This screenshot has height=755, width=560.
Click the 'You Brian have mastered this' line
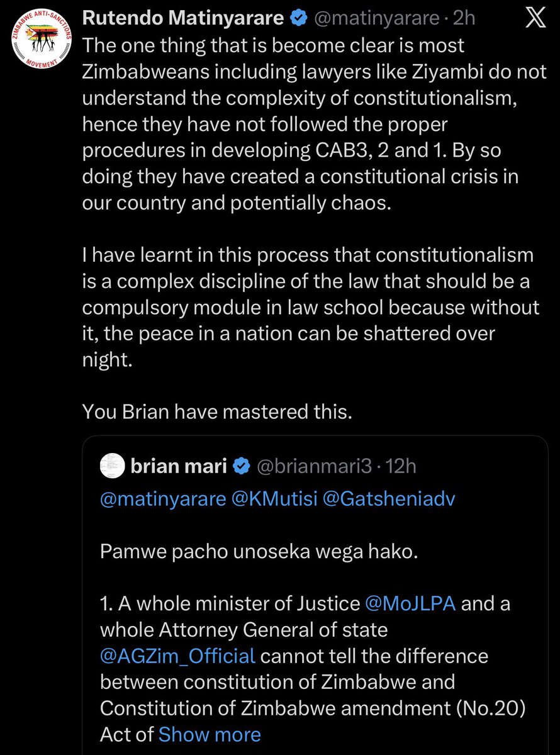pos(217,412)
